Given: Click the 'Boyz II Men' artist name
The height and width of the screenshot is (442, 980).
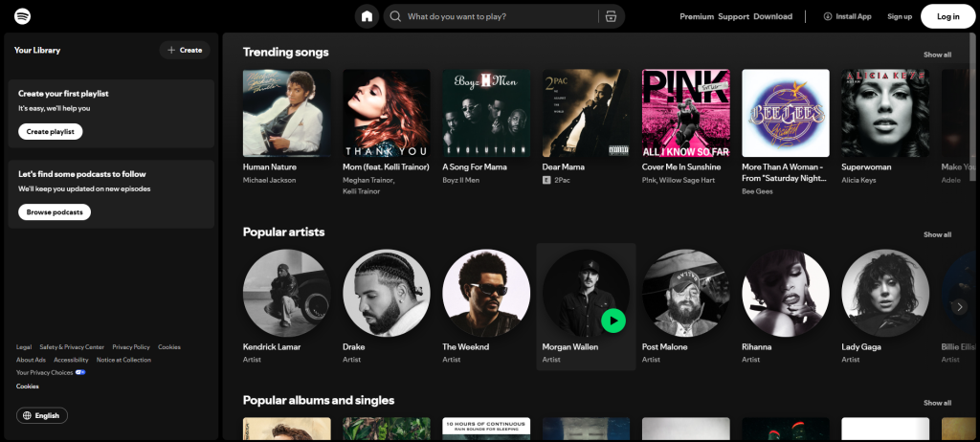Looking at the screenshot, I should click(x=462, y=180).
